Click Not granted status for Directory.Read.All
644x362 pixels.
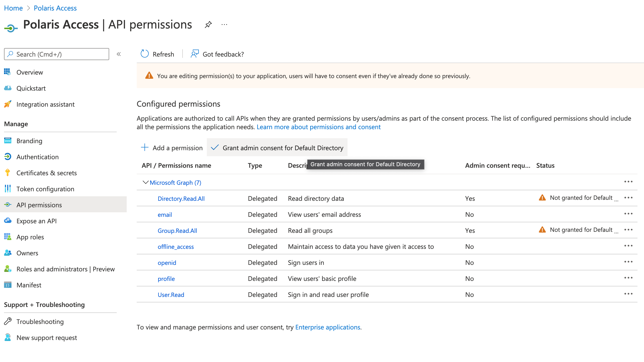(x=581, y=198)
